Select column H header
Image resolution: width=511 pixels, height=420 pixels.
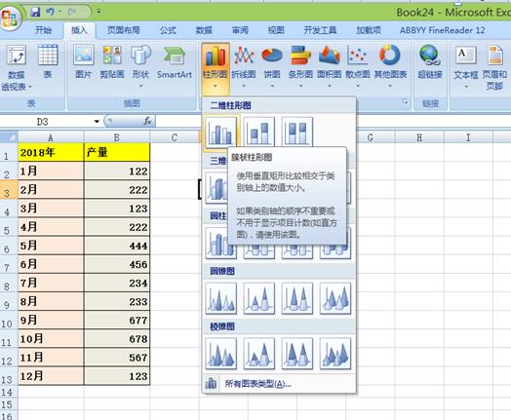click(419, 137)
